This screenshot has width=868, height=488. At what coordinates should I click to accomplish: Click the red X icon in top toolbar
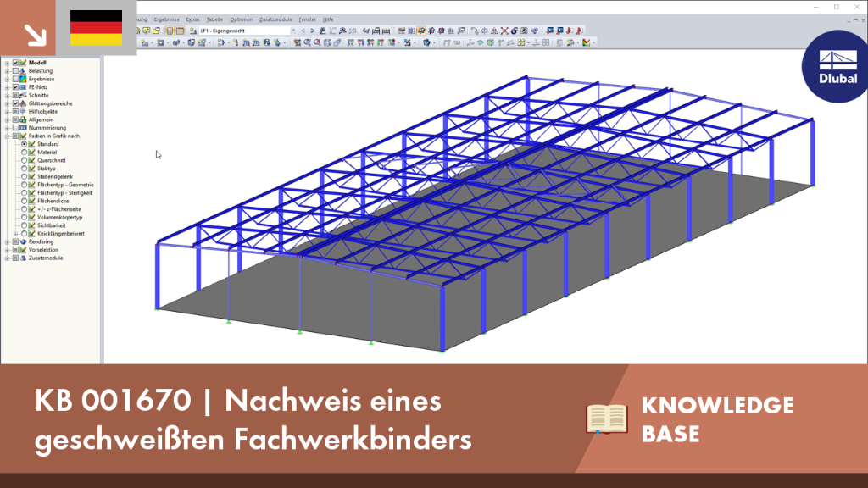(504, 31)
